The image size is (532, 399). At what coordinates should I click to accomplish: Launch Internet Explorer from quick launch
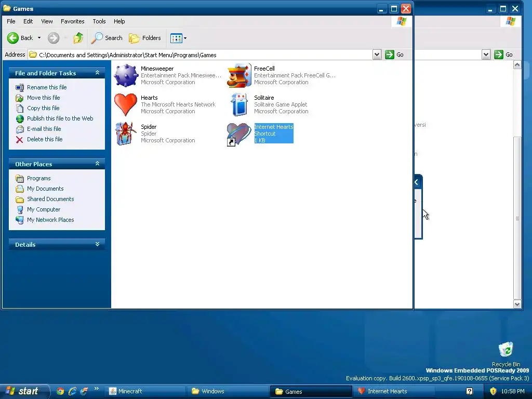[72, 391]
